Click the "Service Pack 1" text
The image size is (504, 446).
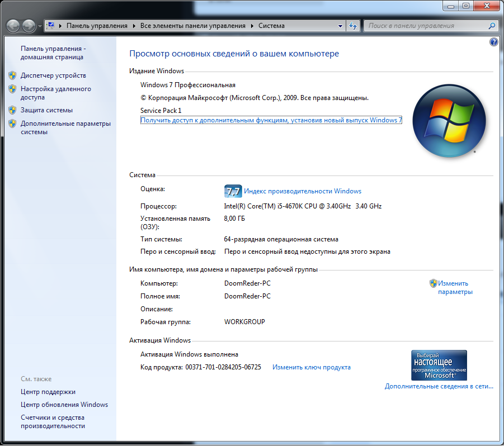(161, 111)
